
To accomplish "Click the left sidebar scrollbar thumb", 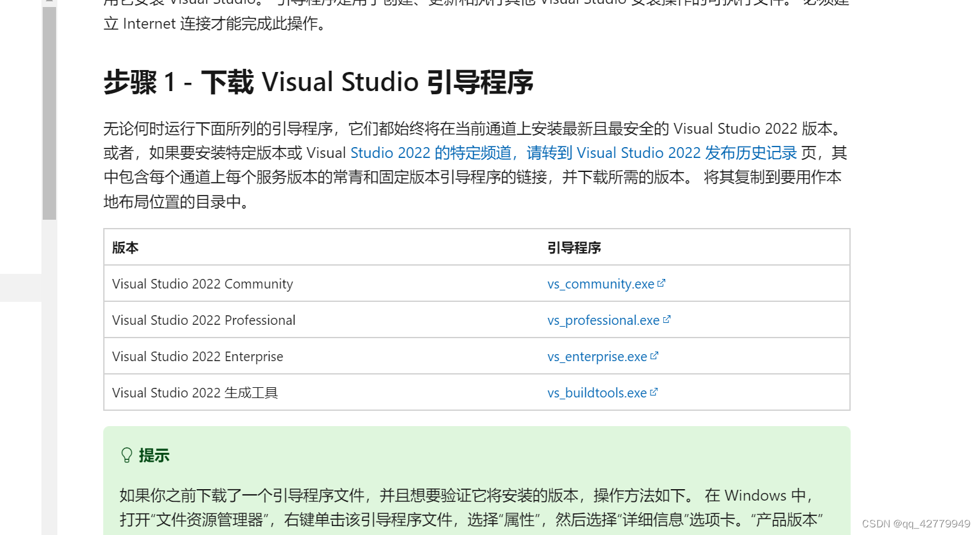I will (49, 113).
